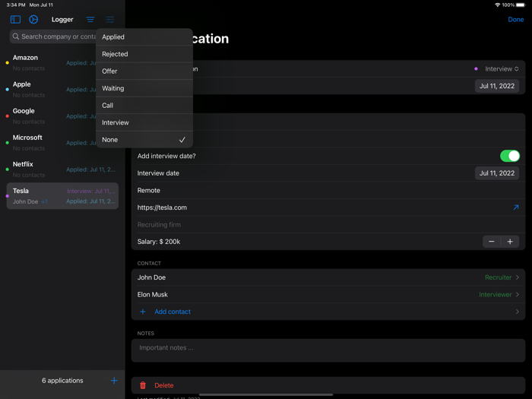The height and width of the screenshot is (399, 532).
Task: Turn off Add interview date switch
Action: tap(510, 156)
